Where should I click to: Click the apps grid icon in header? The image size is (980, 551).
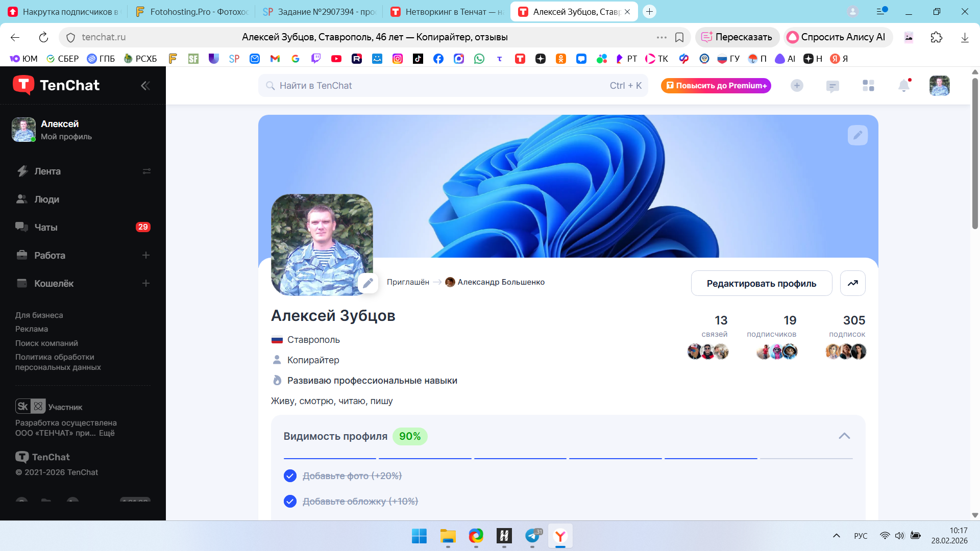coord(868,86)
